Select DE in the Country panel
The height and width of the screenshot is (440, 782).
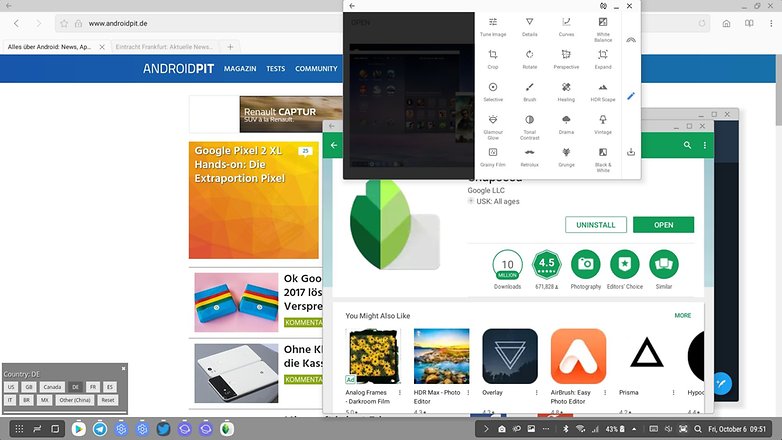point(75,387)
